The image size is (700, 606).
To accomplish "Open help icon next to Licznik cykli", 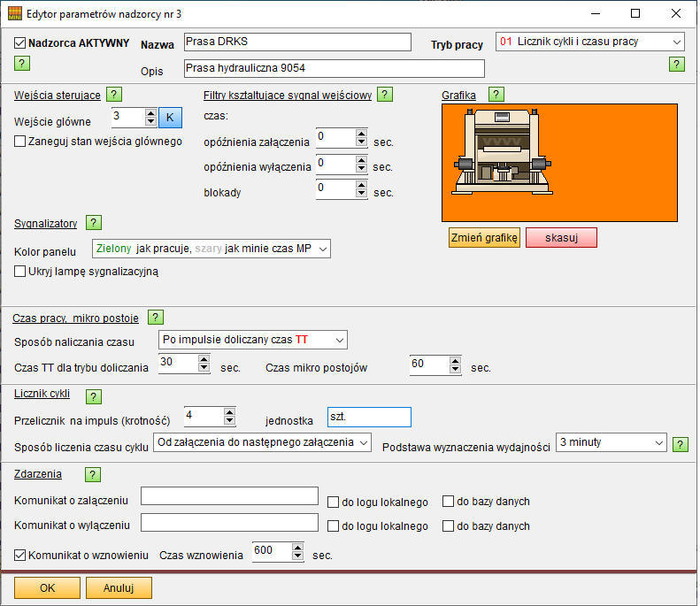I will click(x=93, y=396).
